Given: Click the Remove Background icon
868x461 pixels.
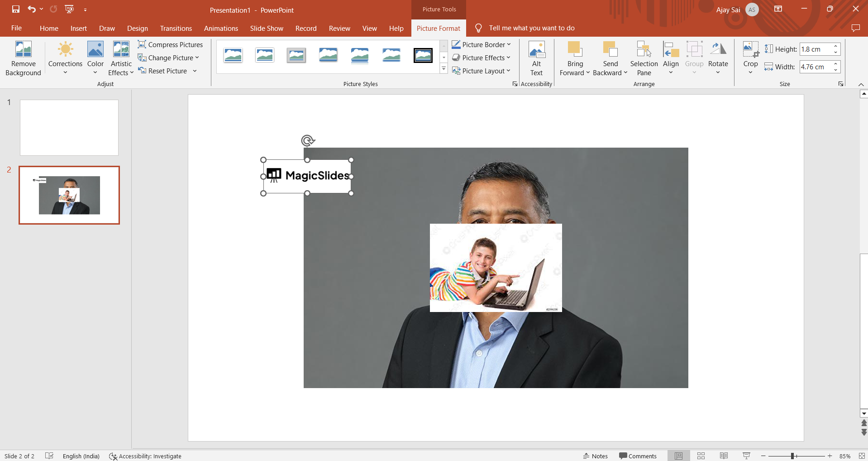Looking at the screenshot, I should 23,49.
